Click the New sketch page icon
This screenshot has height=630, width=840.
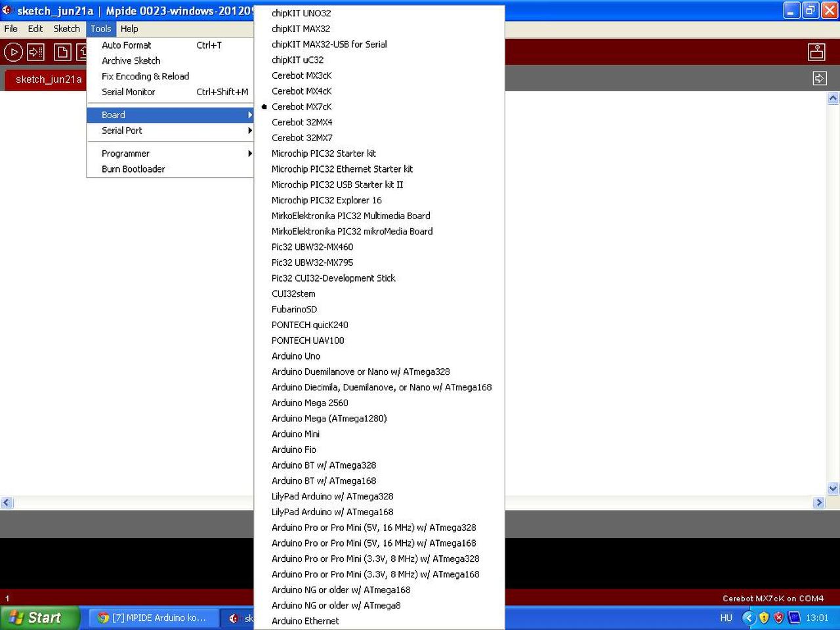pyautogui.click(x=62, y=52)
